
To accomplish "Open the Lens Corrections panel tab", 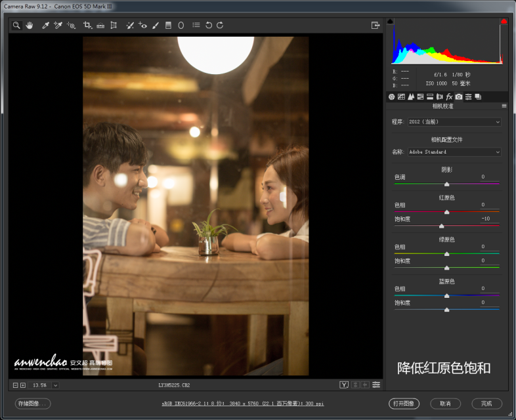I will pyautogui.click(x=440, y=96).
